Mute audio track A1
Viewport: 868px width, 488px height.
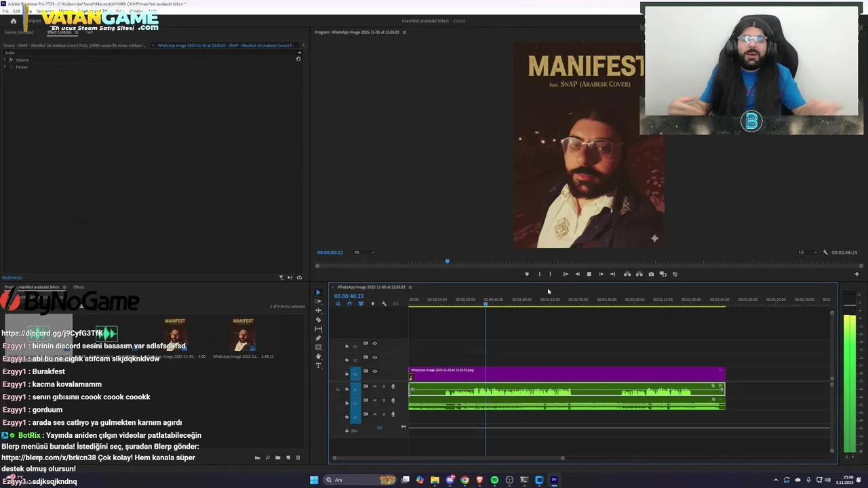tap(374, 386)
